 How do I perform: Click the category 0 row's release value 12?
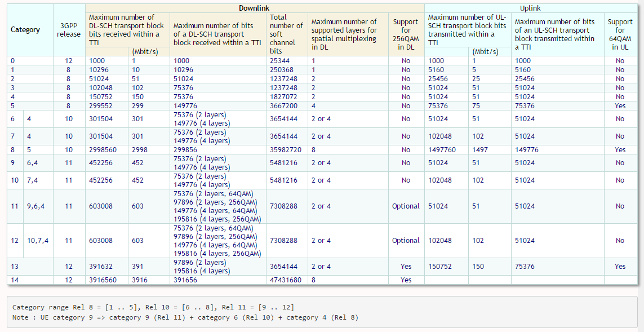point(69,61)
